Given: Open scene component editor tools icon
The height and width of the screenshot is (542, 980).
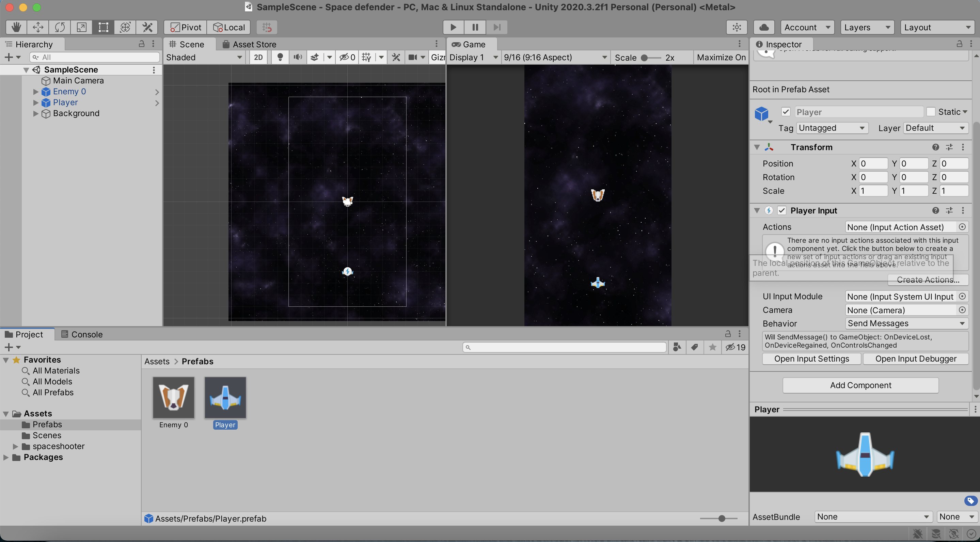Looking at the screenshot, I should click(396, 57).
